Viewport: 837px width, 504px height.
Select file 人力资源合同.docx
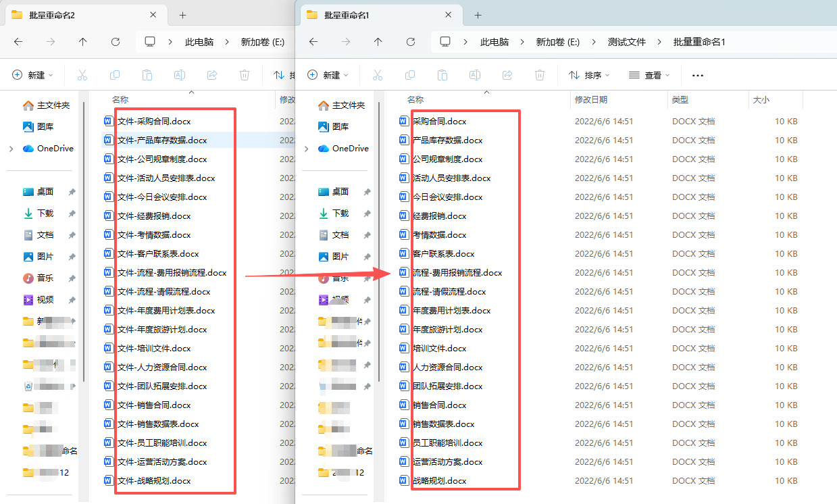[x=447, y=368]
